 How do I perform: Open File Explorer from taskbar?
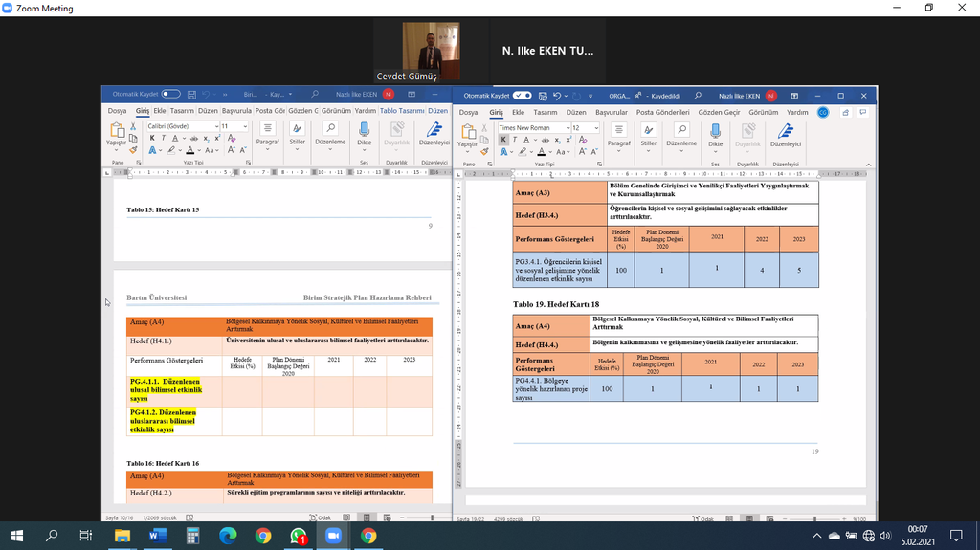(122, 536)
